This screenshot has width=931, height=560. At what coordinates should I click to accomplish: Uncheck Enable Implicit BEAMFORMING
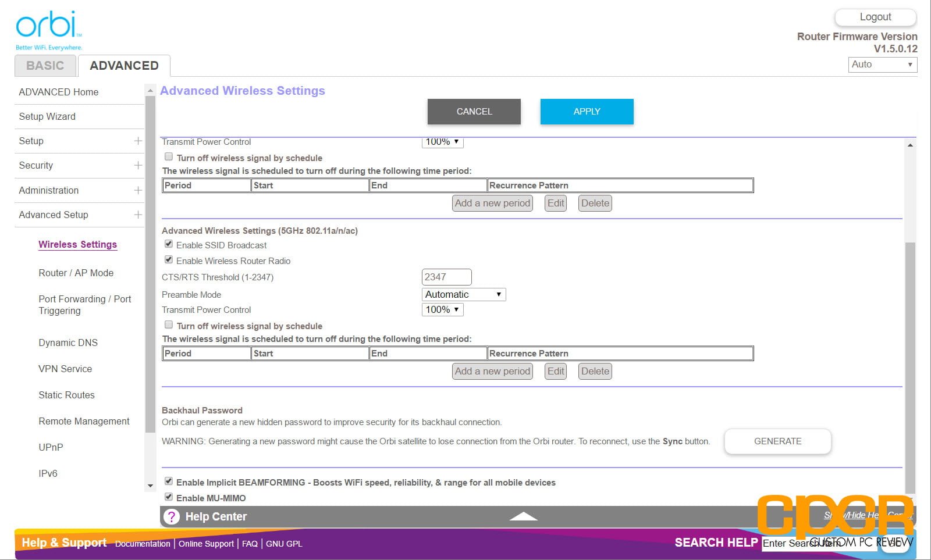(x=169, y=481)
